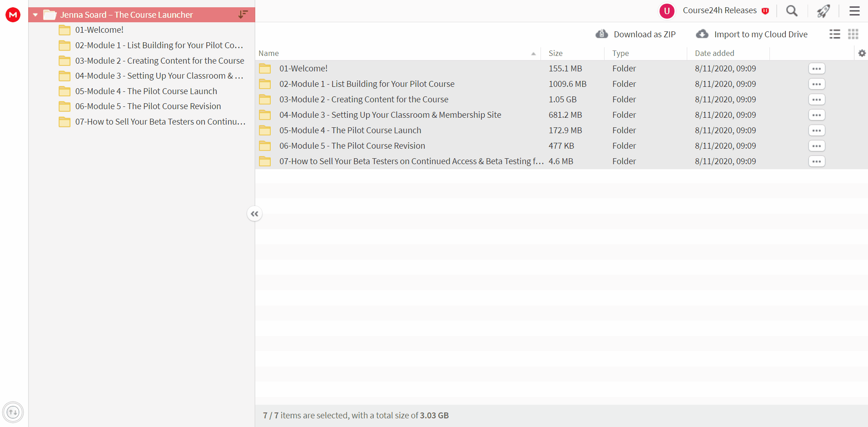
Task: Open options menu for 06-Module 5 row
Action: click(817, 146)
